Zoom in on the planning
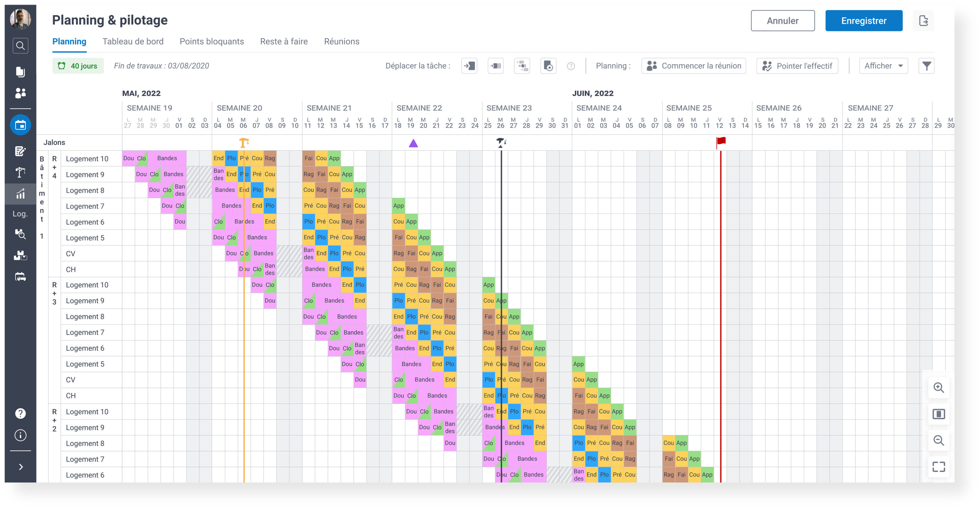 click(939, 387)
